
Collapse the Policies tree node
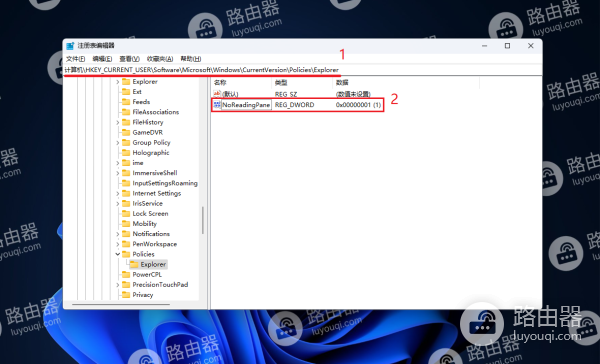tap(117, 254)
